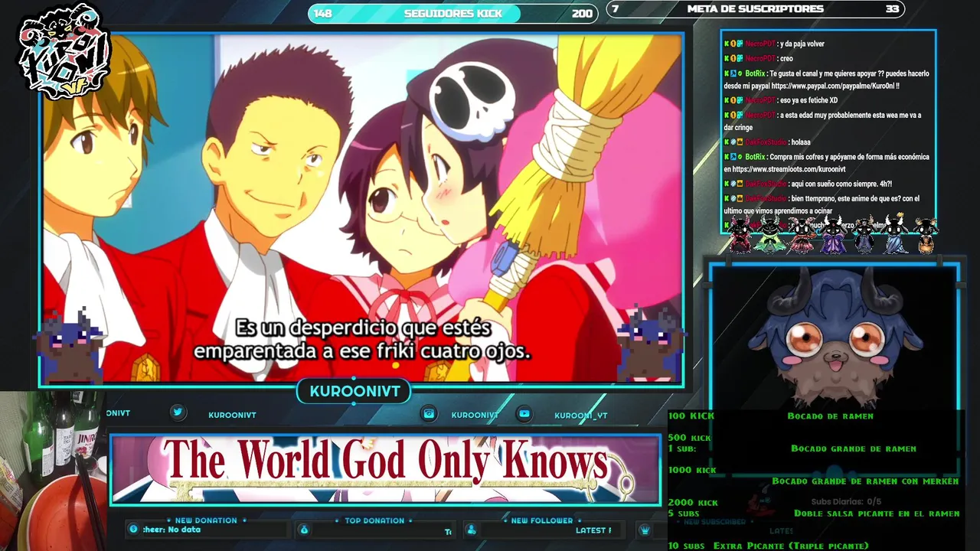Screen dimensions: 980x551
Task: Click the KUROONIVT name plate under the video
Action: coord(354,392)
